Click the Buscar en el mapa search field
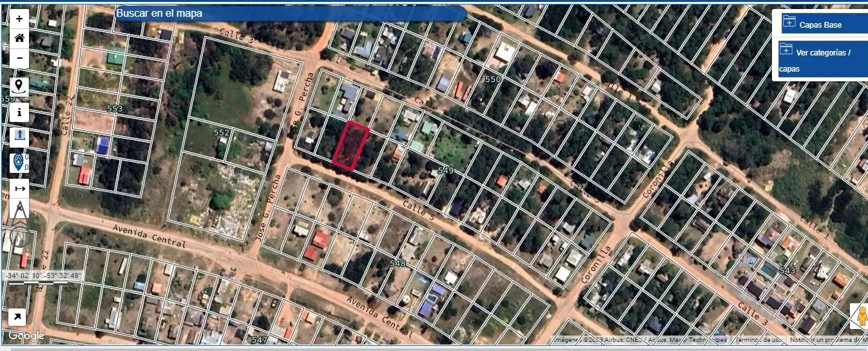This screenshot has height=351, width=868. click(x=290, y=14)
